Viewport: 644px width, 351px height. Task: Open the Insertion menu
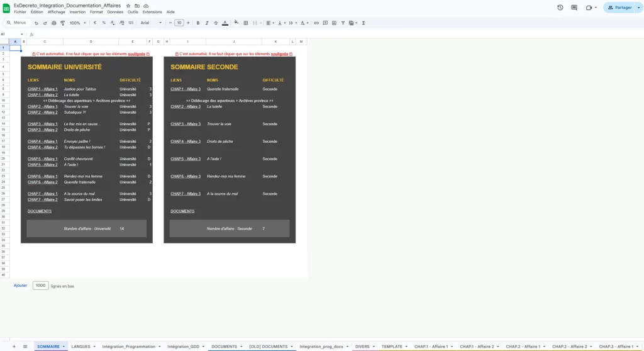tap(77, 12)
